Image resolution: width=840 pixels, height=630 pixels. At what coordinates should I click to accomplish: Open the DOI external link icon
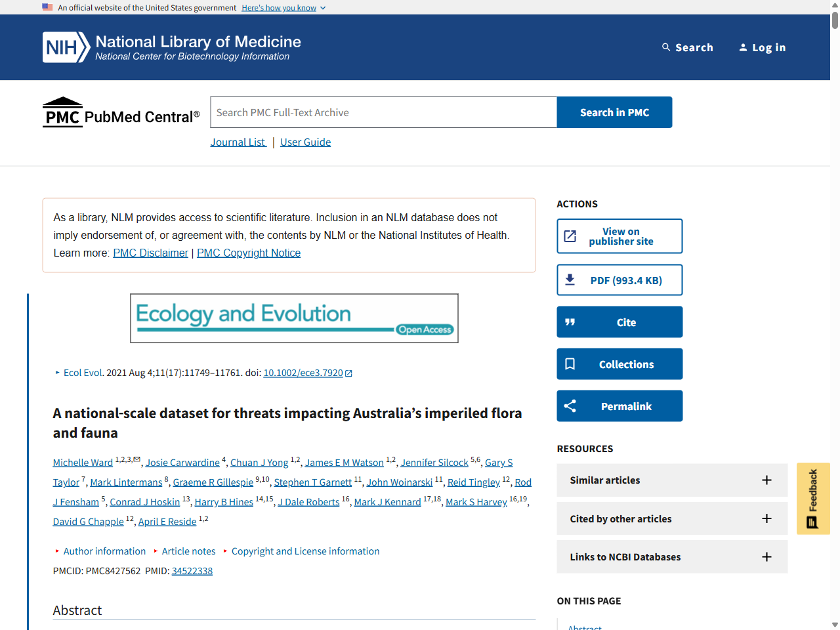(x=350, y=373)
